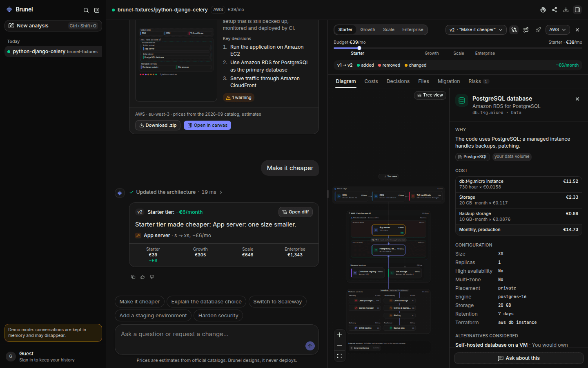This screenshot has height=368, width=588.
Task: Give the response a thumbs up
Action: coord(143,277)
